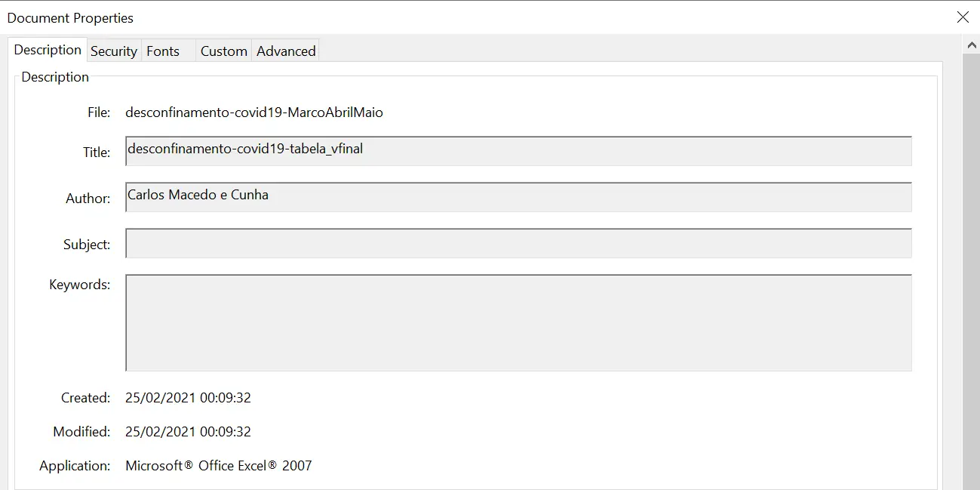Click the Document Properties title bar text
Image resolution: width=980 pixels, height=490 pixels.
pyautogui.click(x=70, y=18)
